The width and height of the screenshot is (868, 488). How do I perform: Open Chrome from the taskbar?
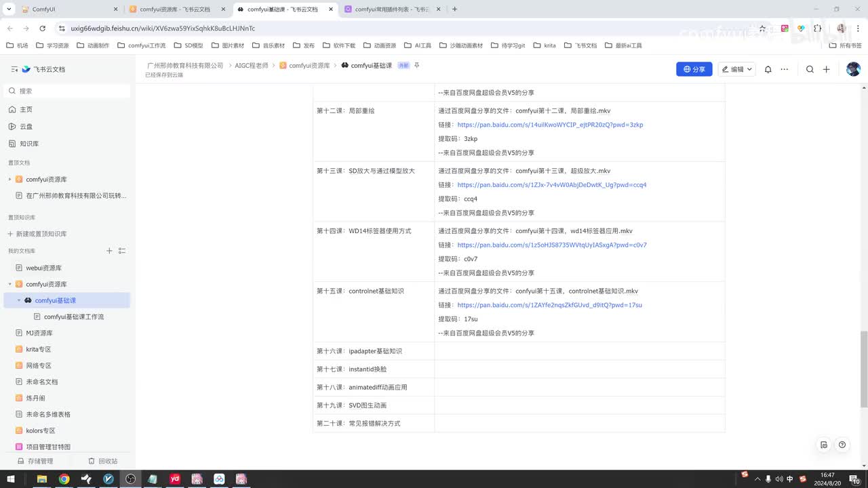(64, 479)
